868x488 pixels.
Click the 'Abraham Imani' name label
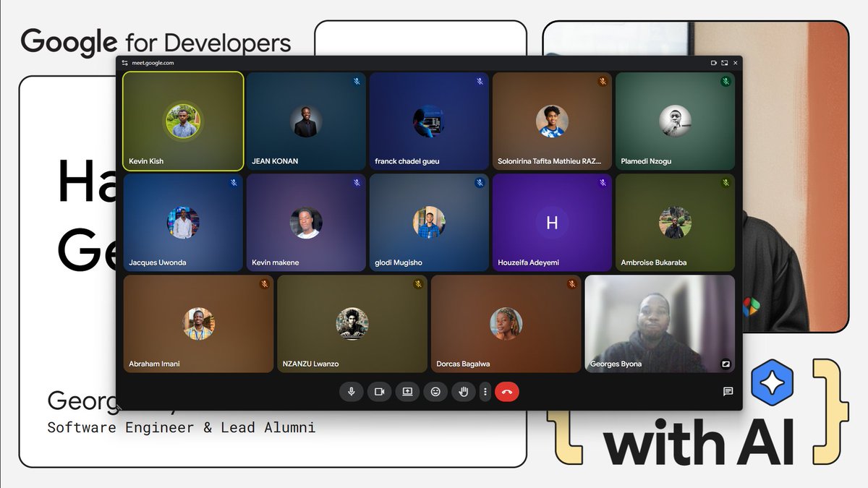point(154,364)
